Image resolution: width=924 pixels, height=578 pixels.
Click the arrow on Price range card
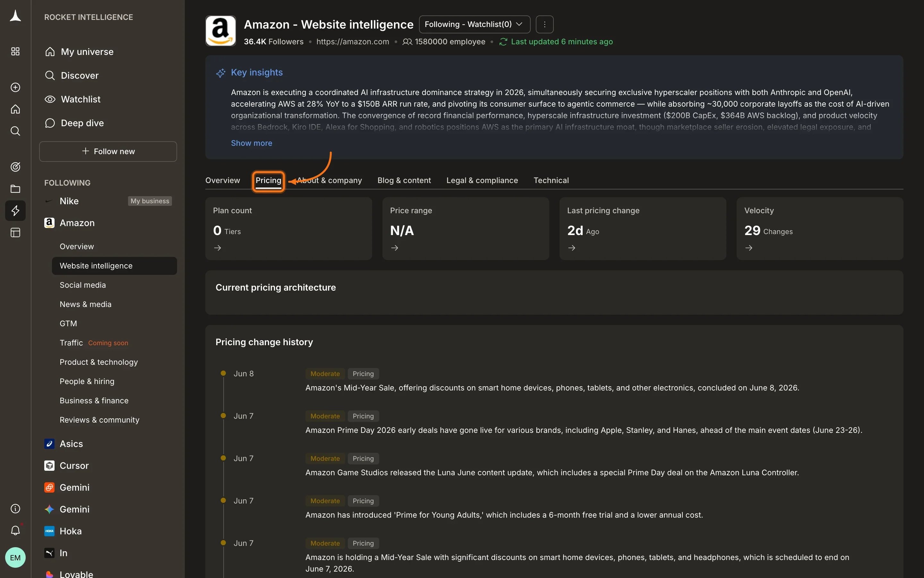(395, 248)
